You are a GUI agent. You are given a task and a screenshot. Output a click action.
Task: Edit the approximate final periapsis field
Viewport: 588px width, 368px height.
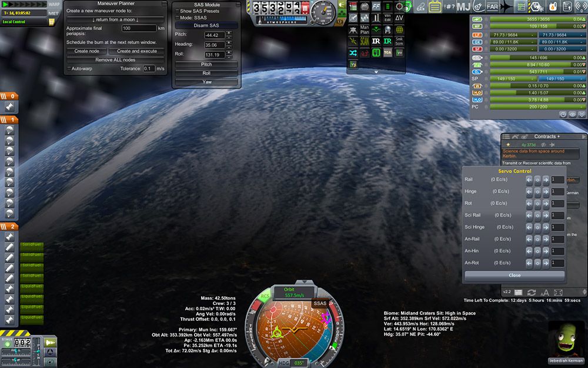(x=139, y=28)
